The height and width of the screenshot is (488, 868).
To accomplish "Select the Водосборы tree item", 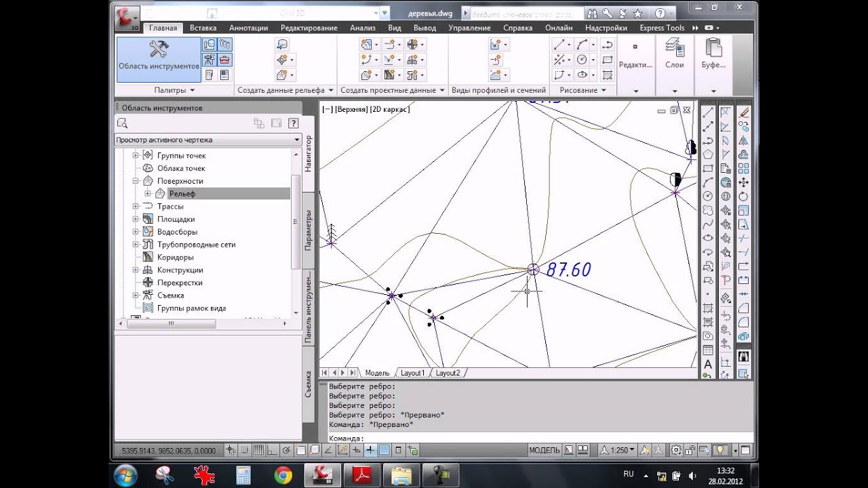I will [x=177, y=232].
